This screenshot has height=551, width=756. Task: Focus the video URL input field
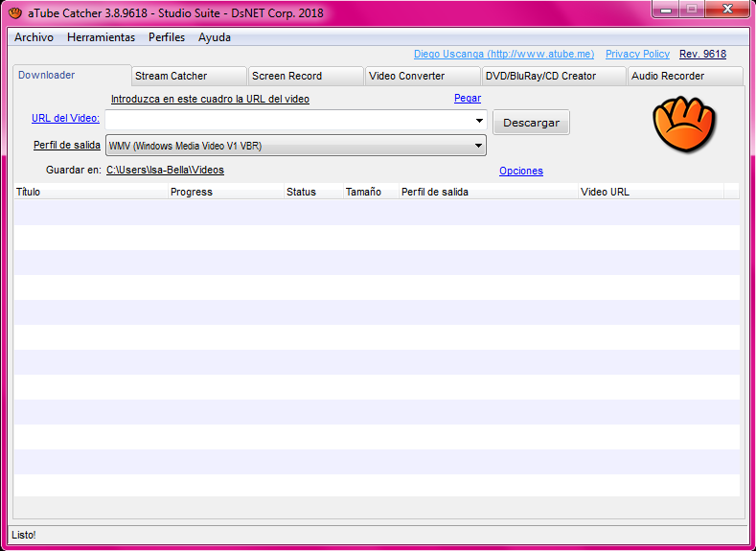287,120
